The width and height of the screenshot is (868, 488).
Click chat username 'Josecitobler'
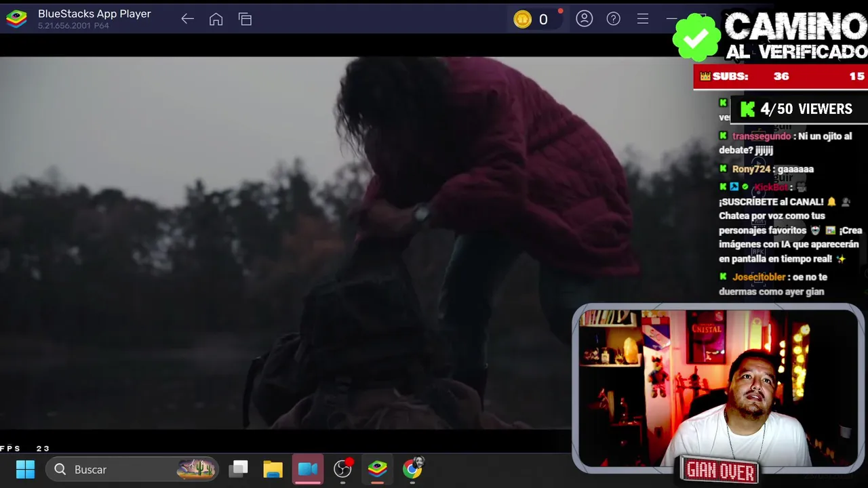click(759, 277)
